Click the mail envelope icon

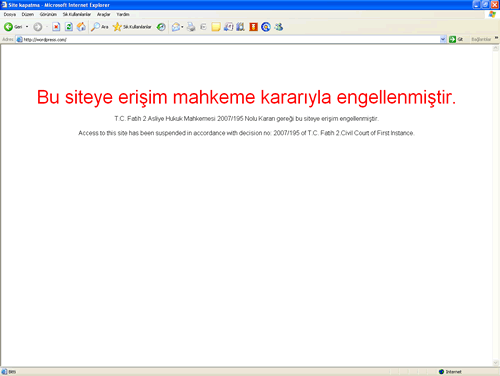click(176, 27)
